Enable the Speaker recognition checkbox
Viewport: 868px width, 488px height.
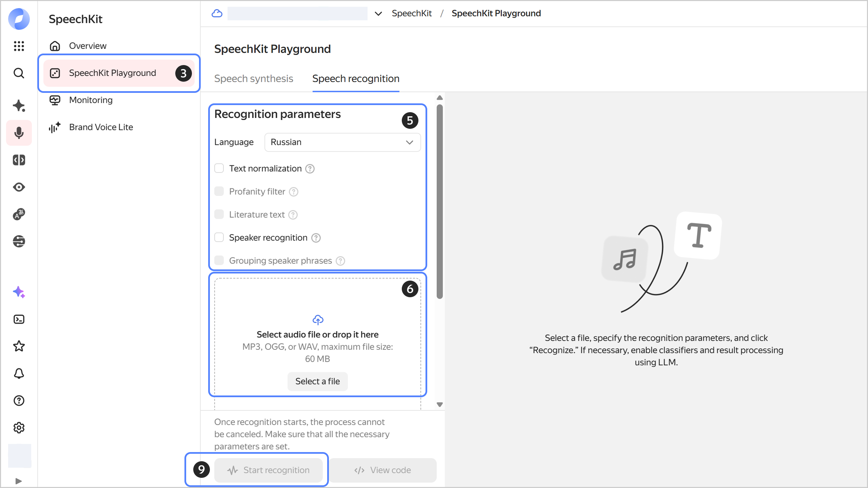[219, 238]
